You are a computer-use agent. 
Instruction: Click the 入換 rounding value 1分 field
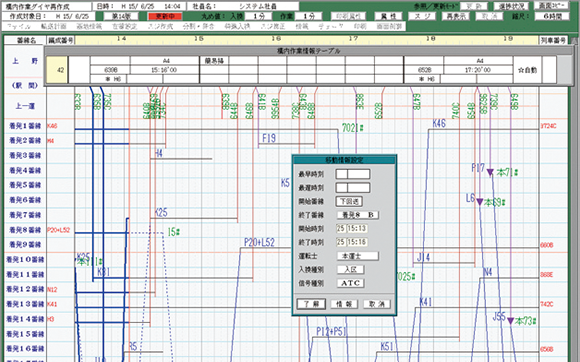pos(259,16)
